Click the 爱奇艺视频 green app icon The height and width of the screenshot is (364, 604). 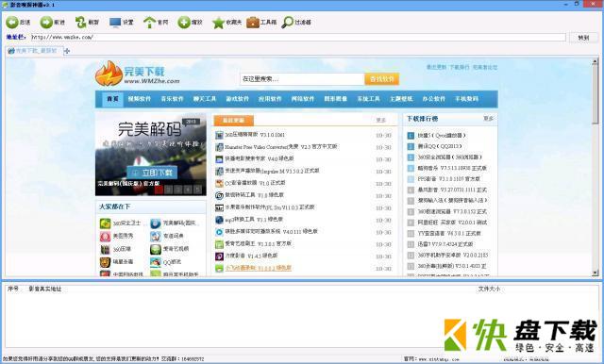pos(155,249)
